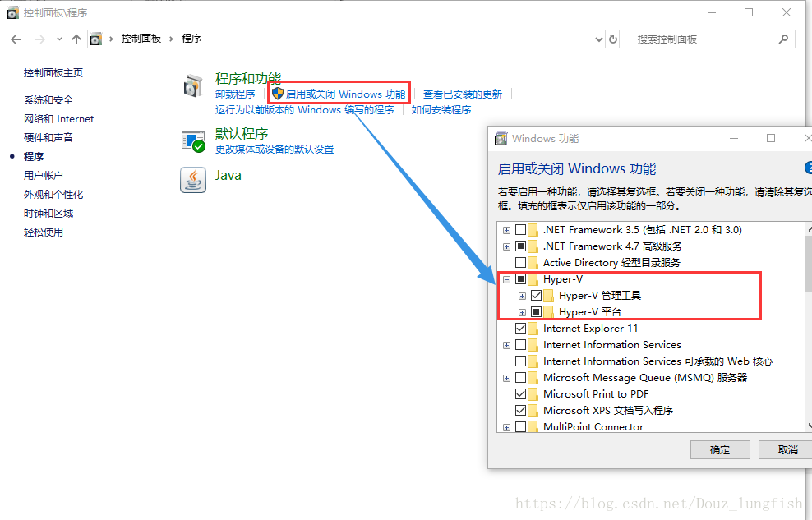Click the Java coffee cup icon
The image size is (812, 520).
coord(193,180)
